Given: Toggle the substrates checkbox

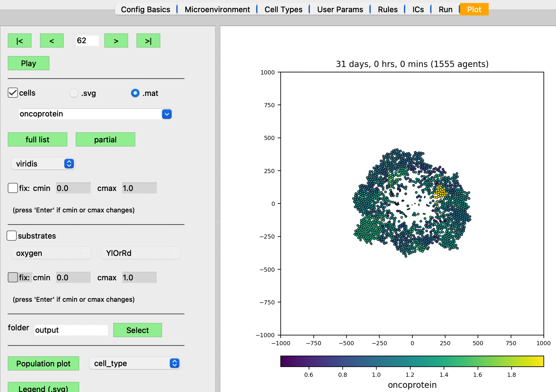Looking at the screenshot, I should (x=12, y=236).
